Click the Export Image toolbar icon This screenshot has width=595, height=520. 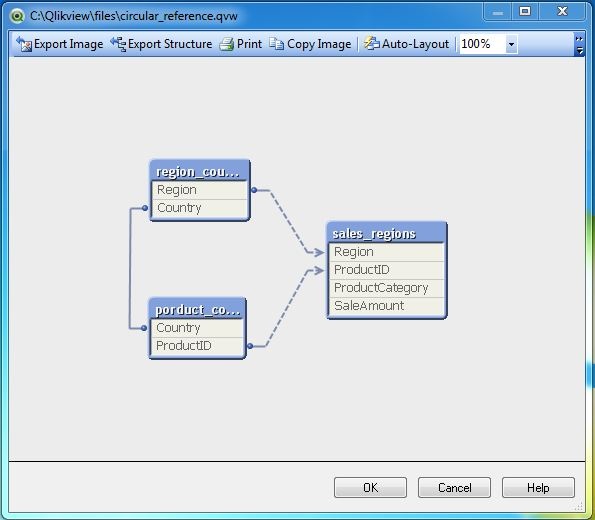[x=24, y=44]
